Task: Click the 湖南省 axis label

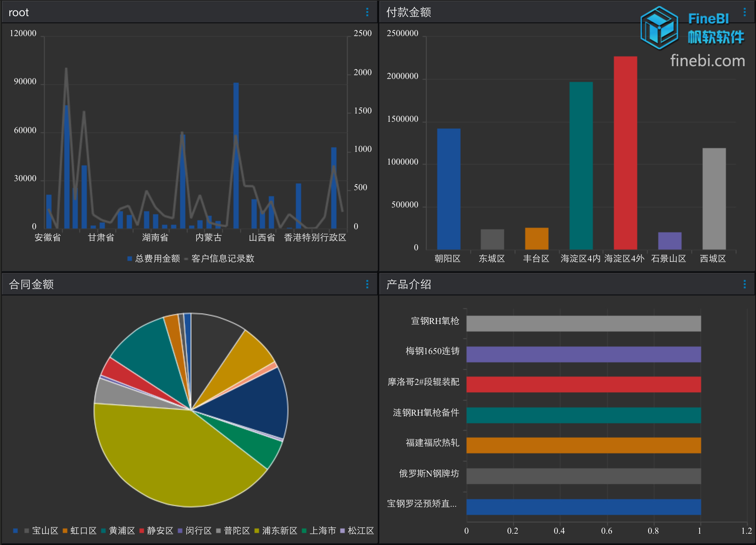Action: (x=155, y=238)
